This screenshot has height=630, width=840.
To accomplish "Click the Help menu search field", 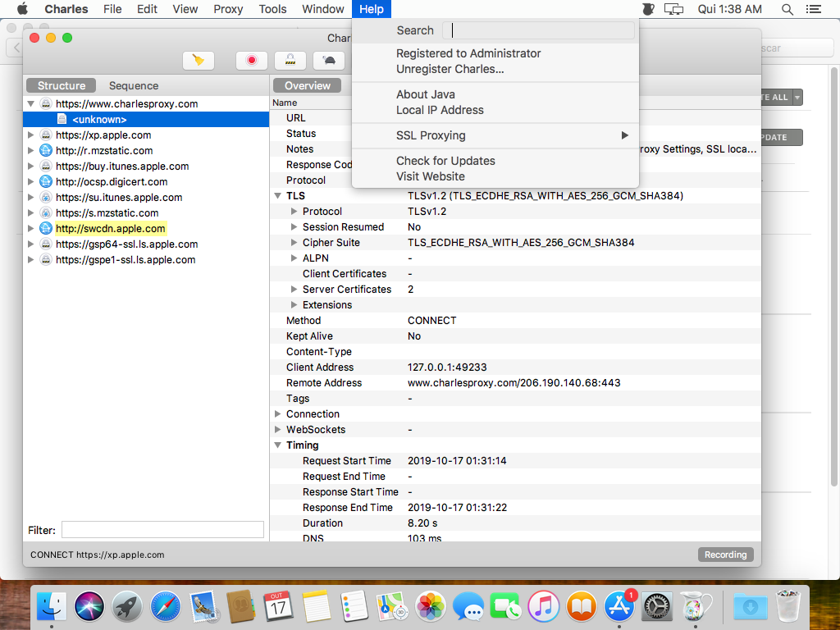I will (x=538, y=30).
